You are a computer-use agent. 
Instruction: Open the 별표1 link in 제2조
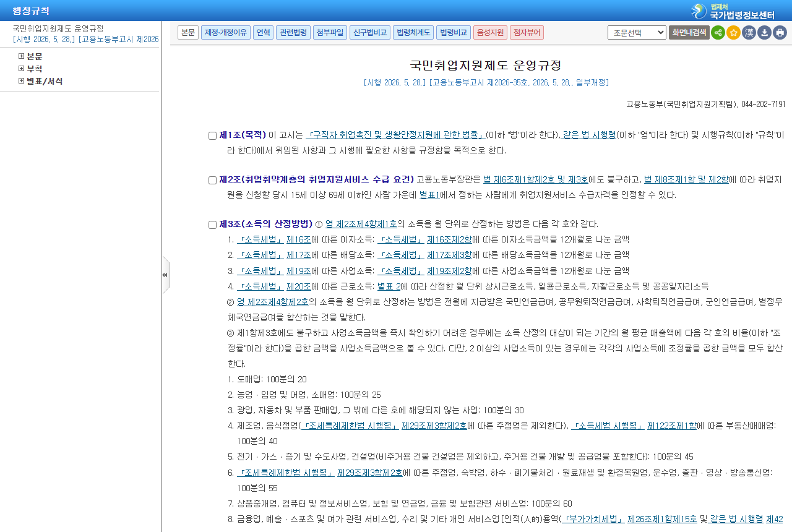point(429,195)
